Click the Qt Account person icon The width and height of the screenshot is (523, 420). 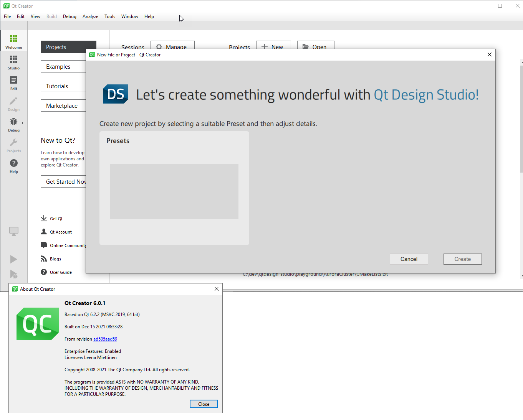(44, 232)
